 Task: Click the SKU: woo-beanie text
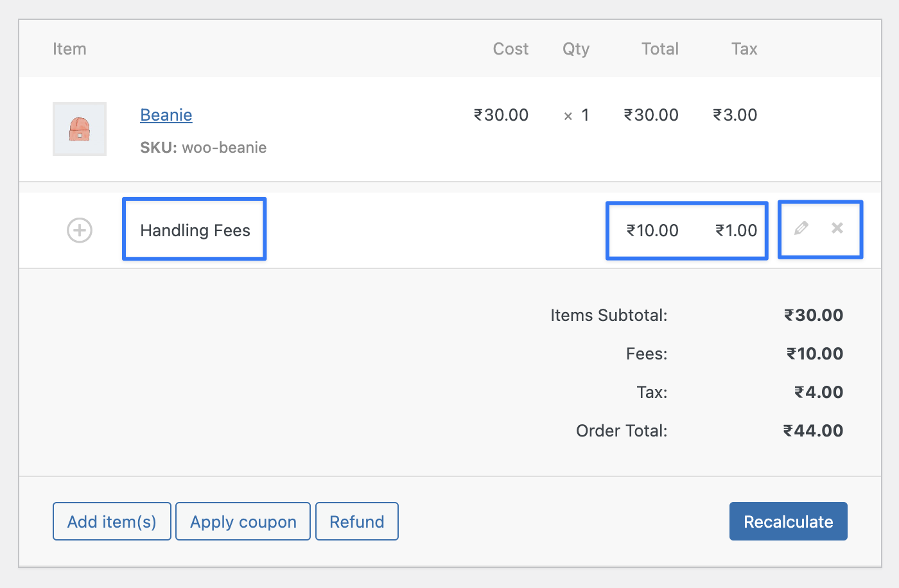click(204, 148)
